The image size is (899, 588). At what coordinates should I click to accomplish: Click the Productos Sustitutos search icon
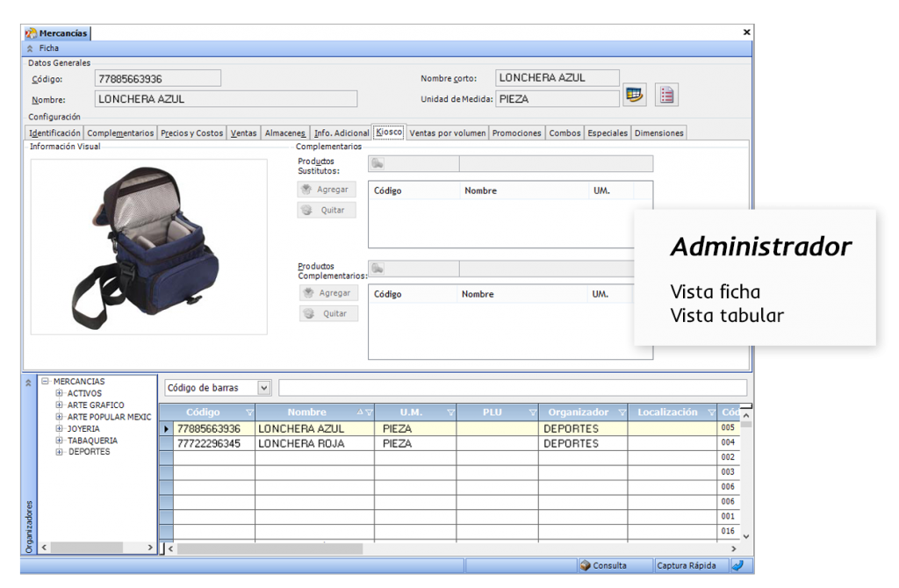pyautogui.click(x=377, y=163)
